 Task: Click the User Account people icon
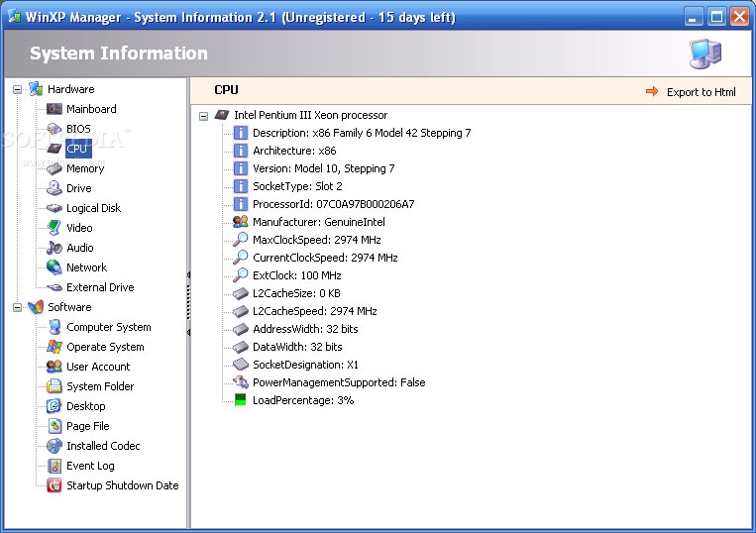tap(54, 367)
